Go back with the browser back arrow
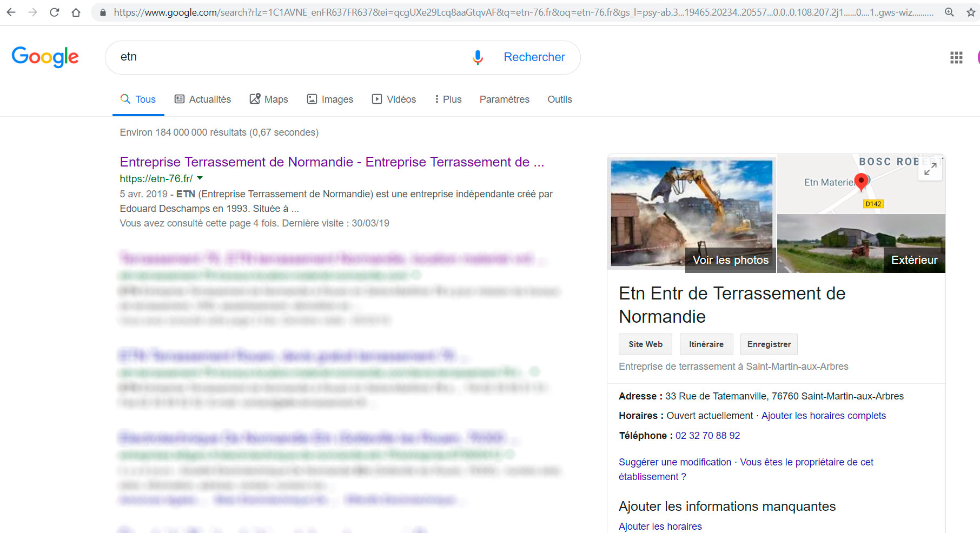This screenshot has width=980, height=533. coord(11,12)
